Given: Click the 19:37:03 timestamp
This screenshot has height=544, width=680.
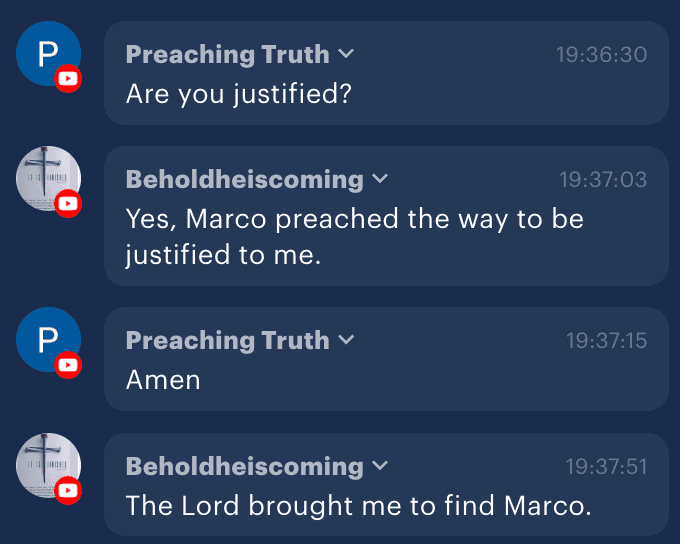Looking at the screenshot, I should click(603, 180).
